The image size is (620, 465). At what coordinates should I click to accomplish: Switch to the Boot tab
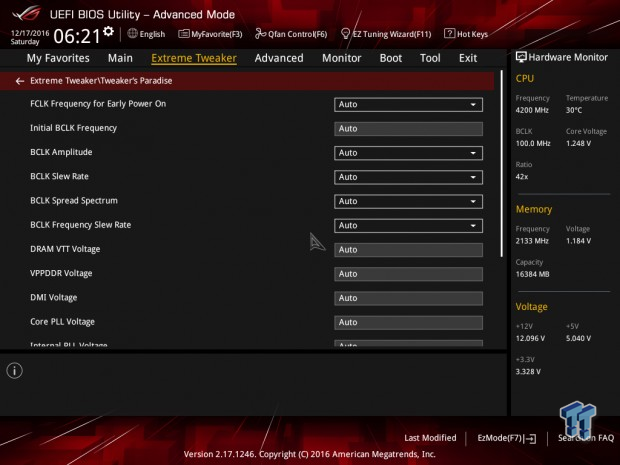pyautogui.click(x=391, y=58)
